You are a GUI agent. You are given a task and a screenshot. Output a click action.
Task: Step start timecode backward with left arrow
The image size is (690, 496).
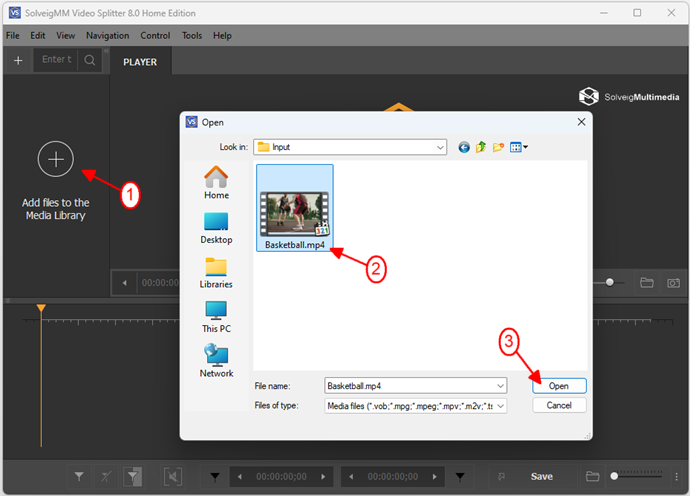tap(240, 476)
